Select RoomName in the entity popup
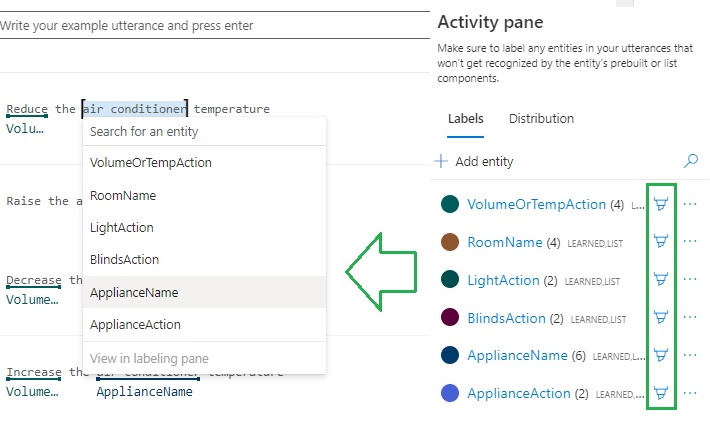 [122, 195]
